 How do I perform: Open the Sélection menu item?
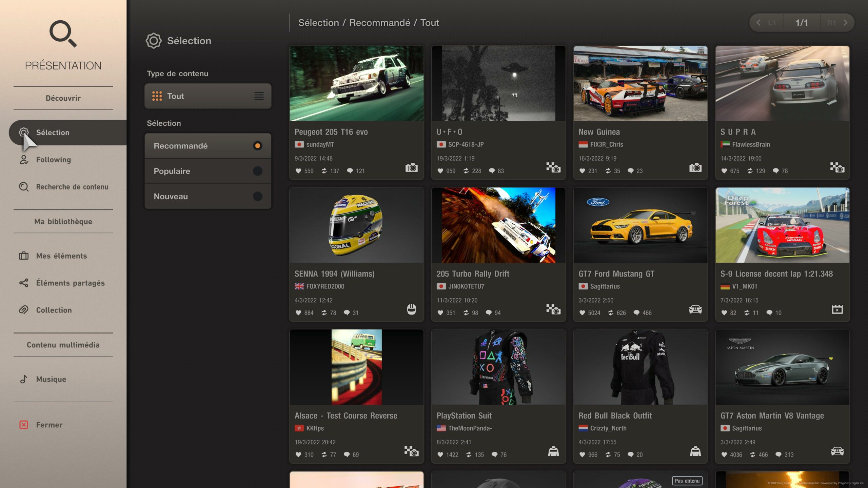[68, 133]
